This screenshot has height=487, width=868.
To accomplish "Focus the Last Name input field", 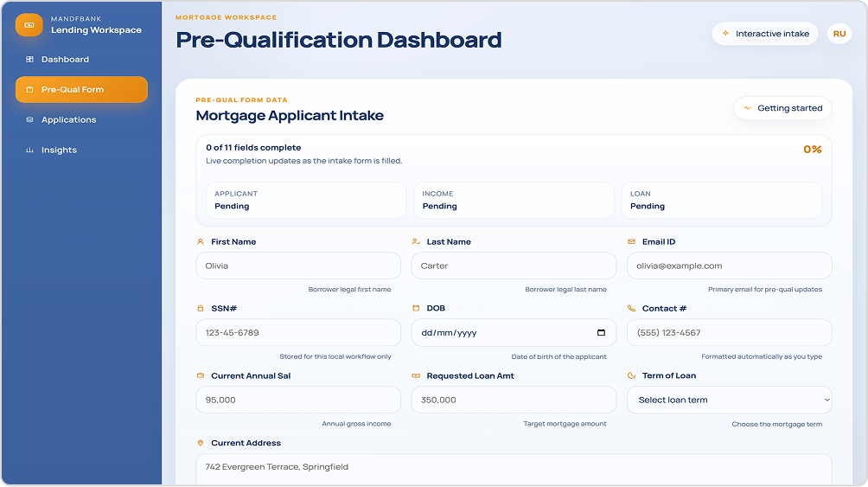I will point(514,266).
